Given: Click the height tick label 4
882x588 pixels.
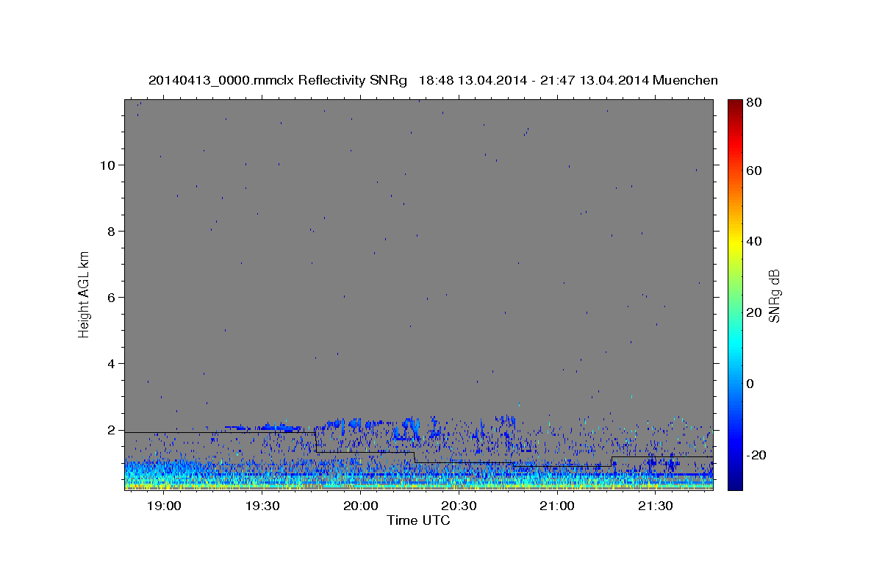Looking at the screenshot, I should (x=112, y=363).
